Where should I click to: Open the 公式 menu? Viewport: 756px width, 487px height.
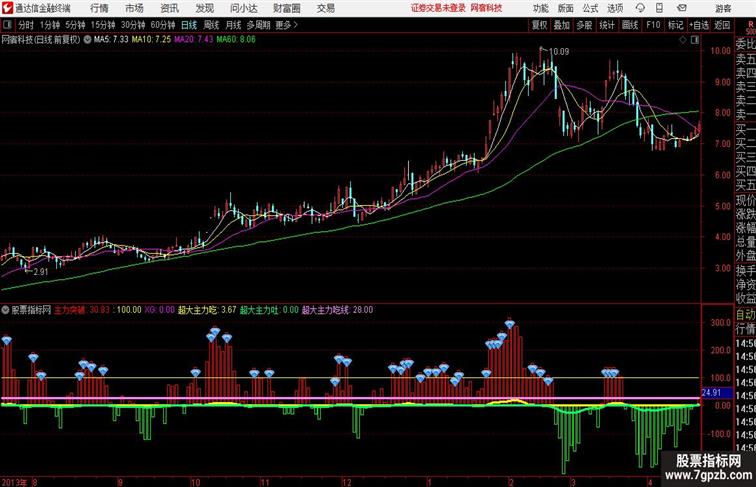click(x=590, y=8)
